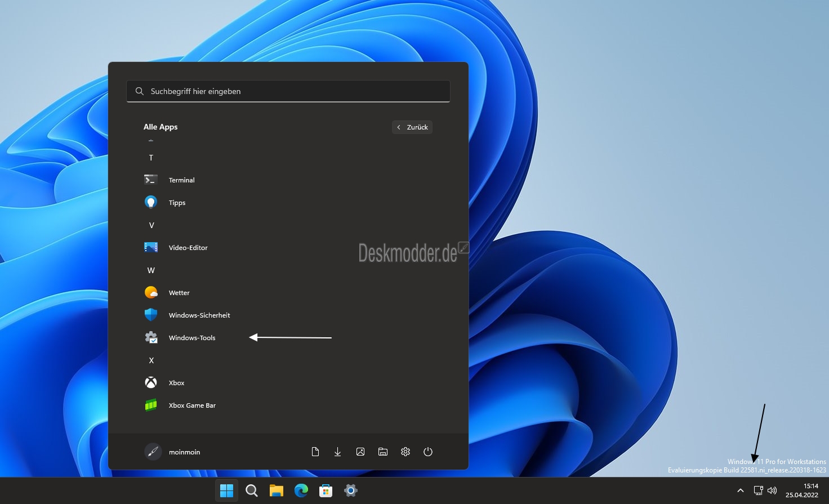Click moinmoin user avatar

pos(153,452)
